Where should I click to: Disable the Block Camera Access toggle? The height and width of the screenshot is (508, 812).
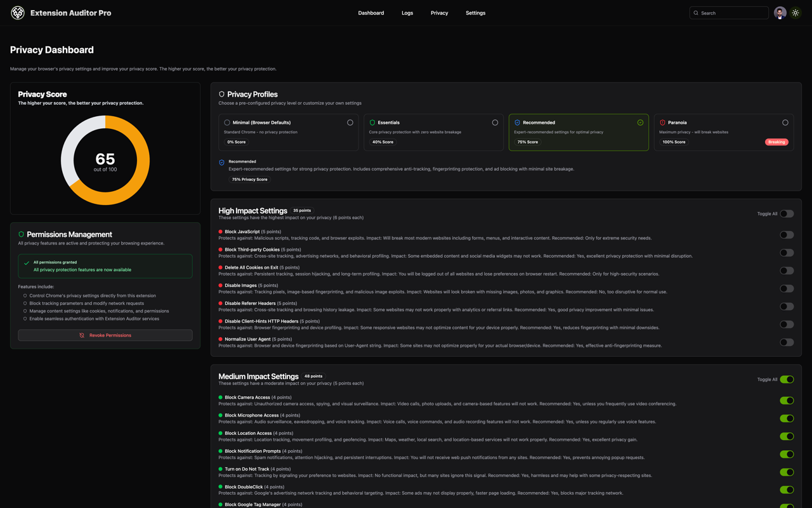click(x=787, y=401)
